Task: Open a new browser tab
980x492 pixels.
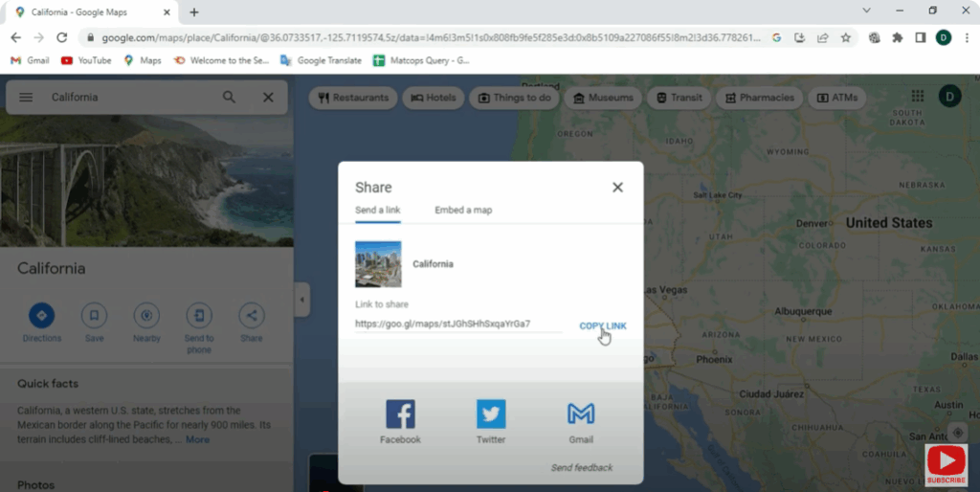Action: 194,11
